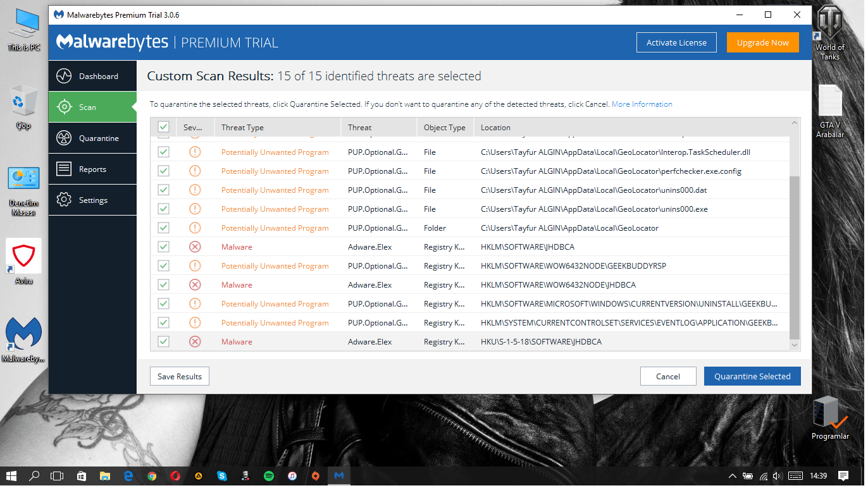
Task: Go to the Quarantine section
Action: coord(92,138)
